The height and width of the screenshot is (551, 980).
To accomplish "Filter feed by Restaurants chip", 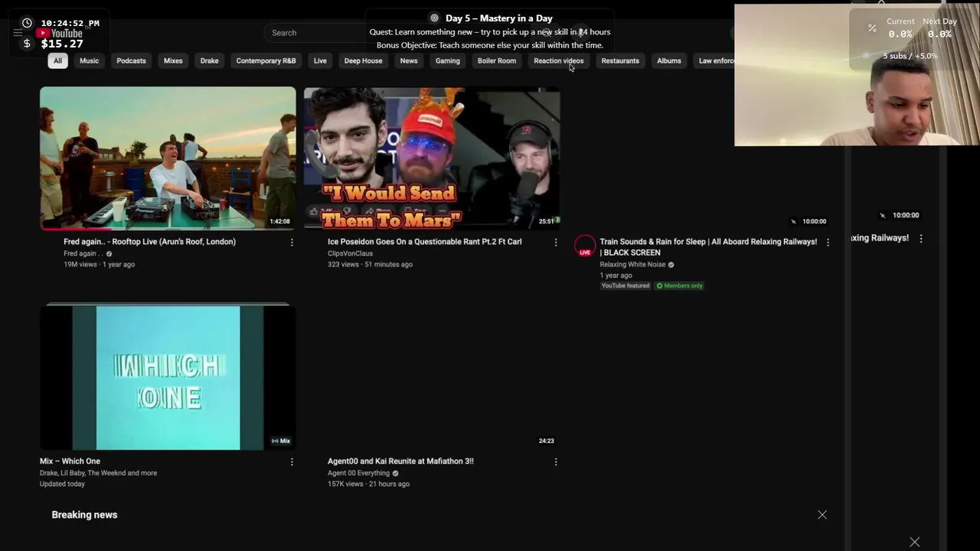I will [620, 60].
